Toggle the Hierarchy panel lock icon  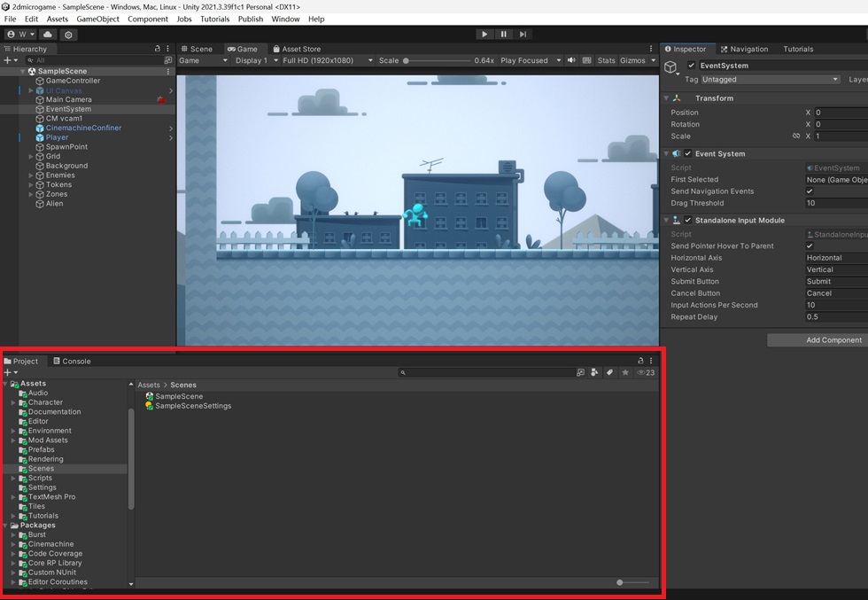158,49
